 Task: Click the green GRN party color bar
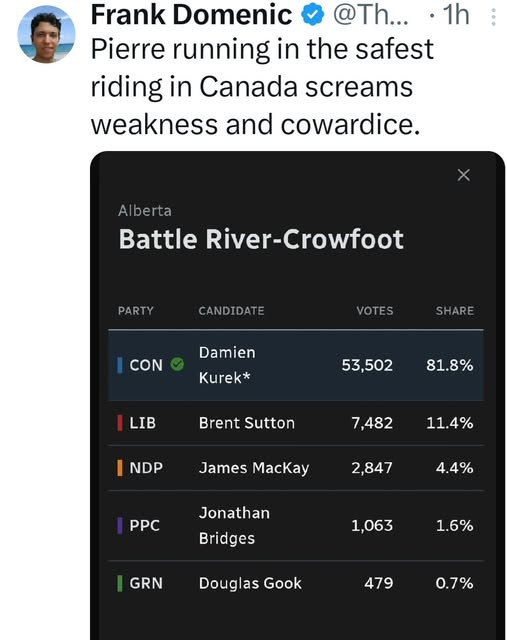[x=120, y=583]
